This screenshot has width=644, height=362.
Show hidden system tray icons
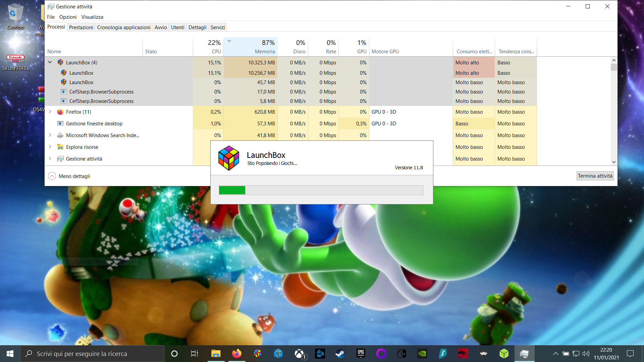[556, 354]
